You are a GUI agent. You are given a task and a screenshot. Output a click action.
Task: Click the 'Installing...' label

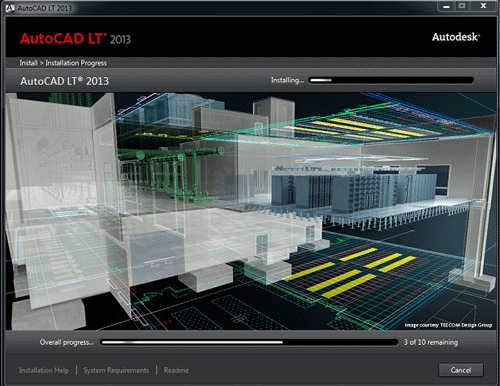click(x=287, y=80)
